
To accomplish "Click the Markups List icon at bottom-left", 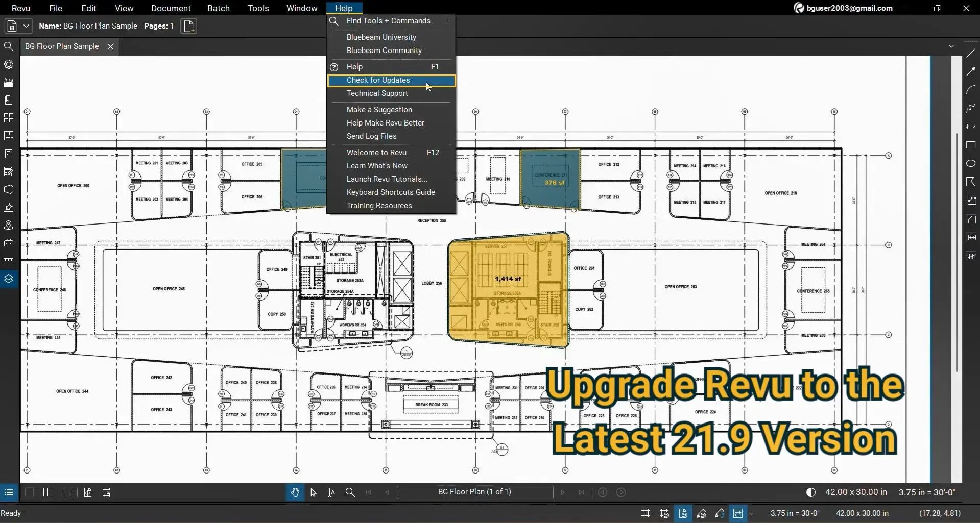I will pos(9,492).
